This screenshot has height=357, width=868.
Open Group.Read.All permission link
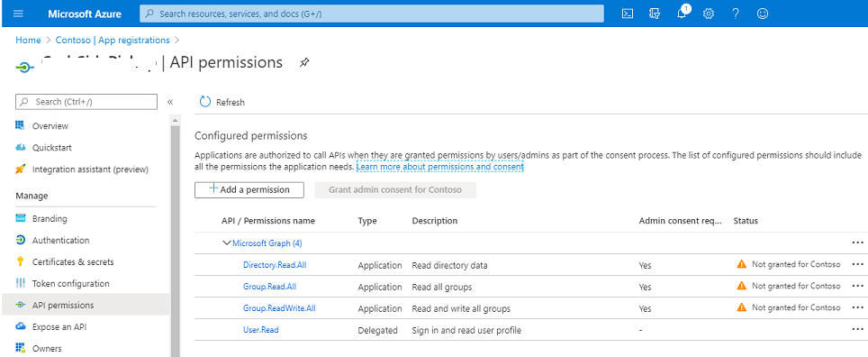pos(269,286)
